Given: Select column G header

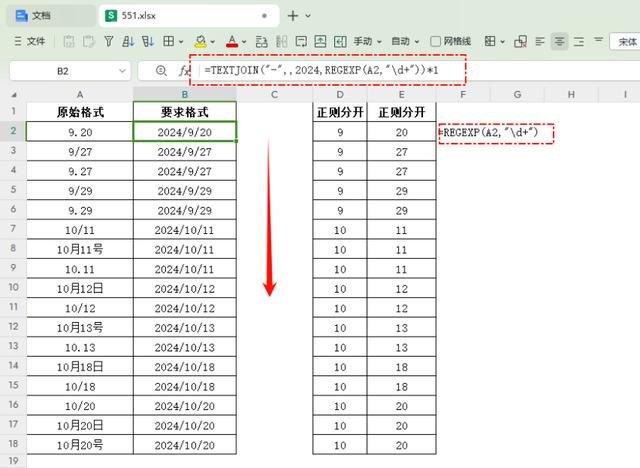Looking at the screenshot, I should click(x=517, y=95).
